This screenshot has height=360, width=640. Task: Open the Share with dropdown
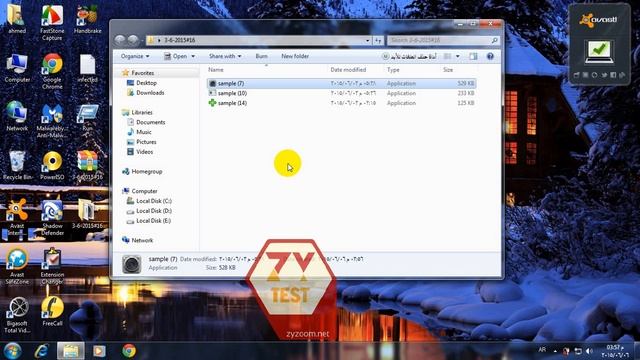coord(225,56)
